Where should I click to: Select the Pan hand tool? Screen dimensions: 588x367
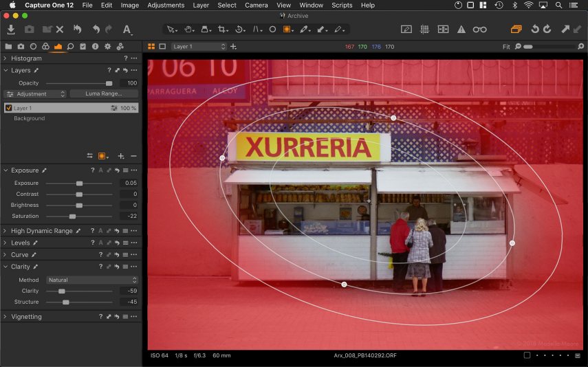click(188, 30)
